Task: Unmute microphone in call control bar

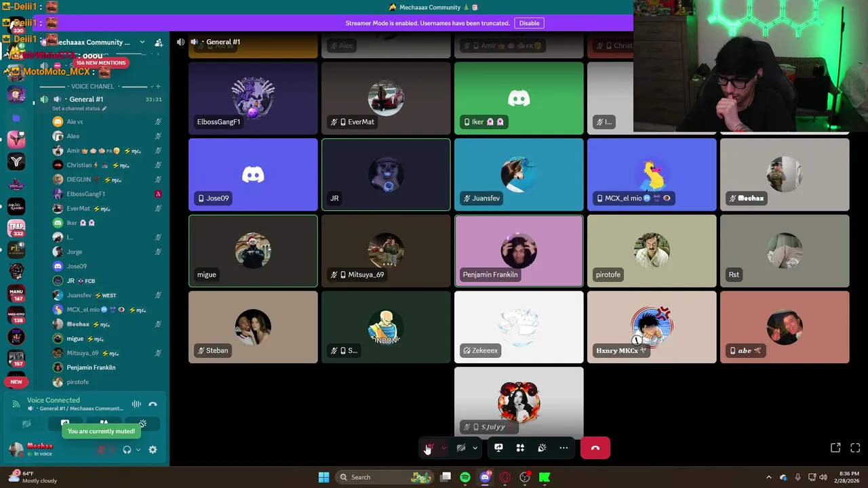Action: 429,448
